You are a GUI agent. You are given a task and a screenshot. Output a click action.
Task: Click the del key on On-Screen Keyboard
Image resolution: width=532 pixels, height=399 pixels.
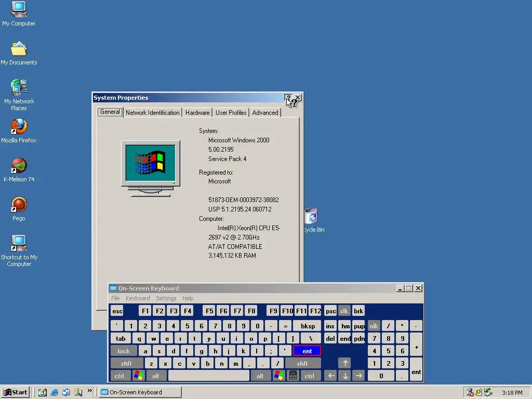click(x=330, y=339)
